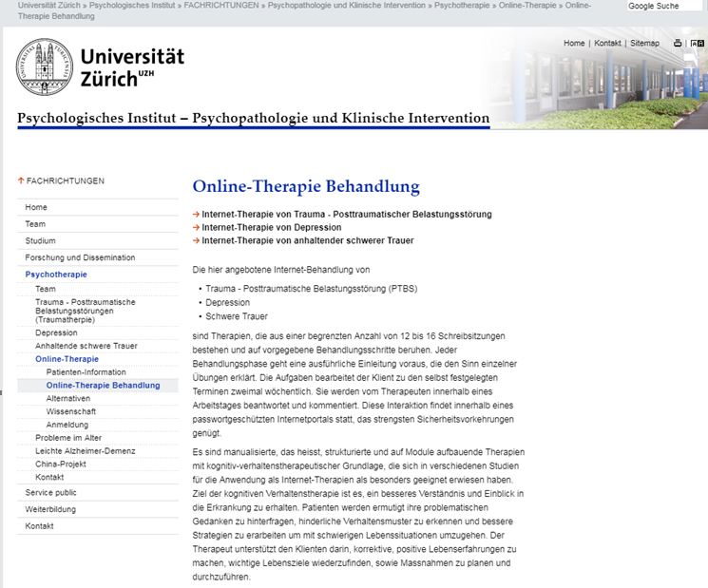Open Weiterbildung in the sidebar
Viewport: 708px width, 588px height.
click(x=51, y=509)
